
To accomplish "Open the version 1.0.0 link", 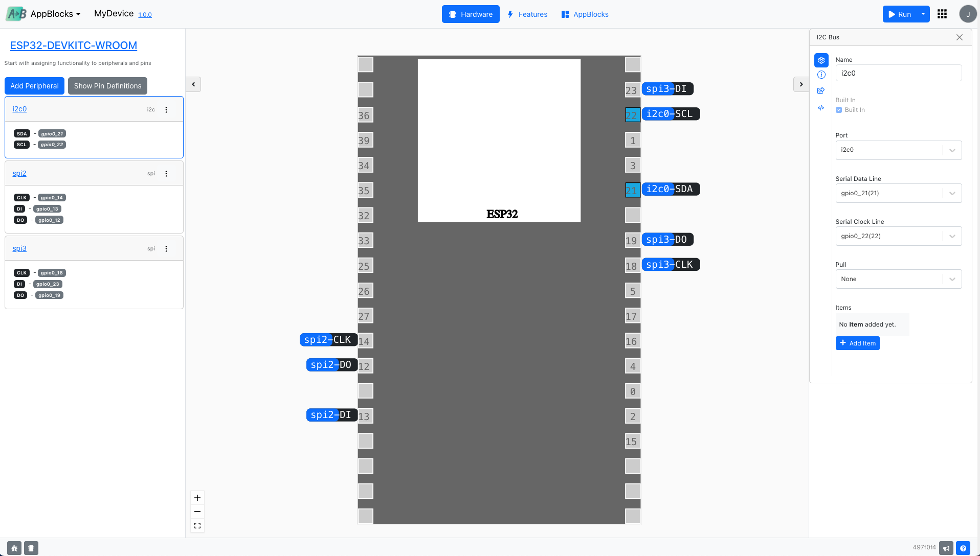I will click(145, 15).
